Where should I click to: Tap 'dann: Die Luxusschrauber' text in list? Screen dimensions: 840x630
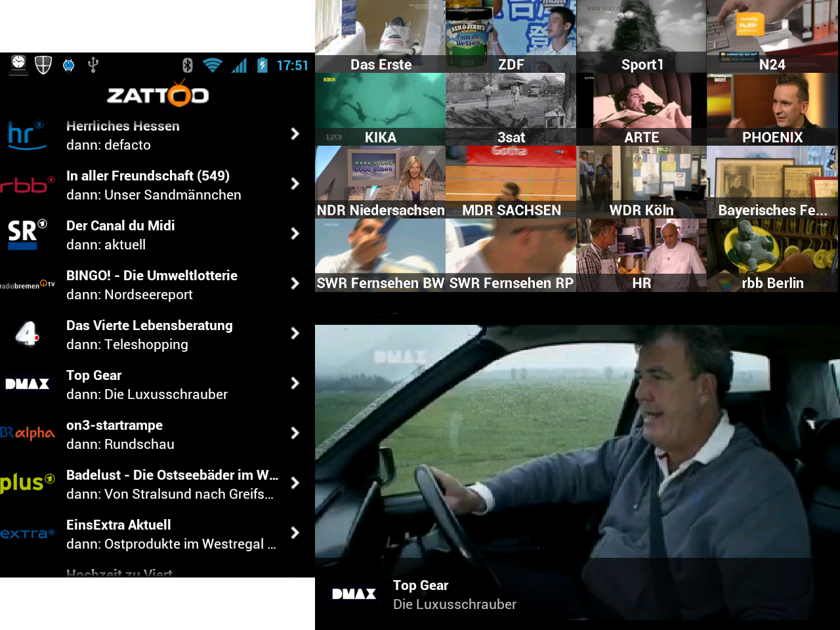pos(147,394)
